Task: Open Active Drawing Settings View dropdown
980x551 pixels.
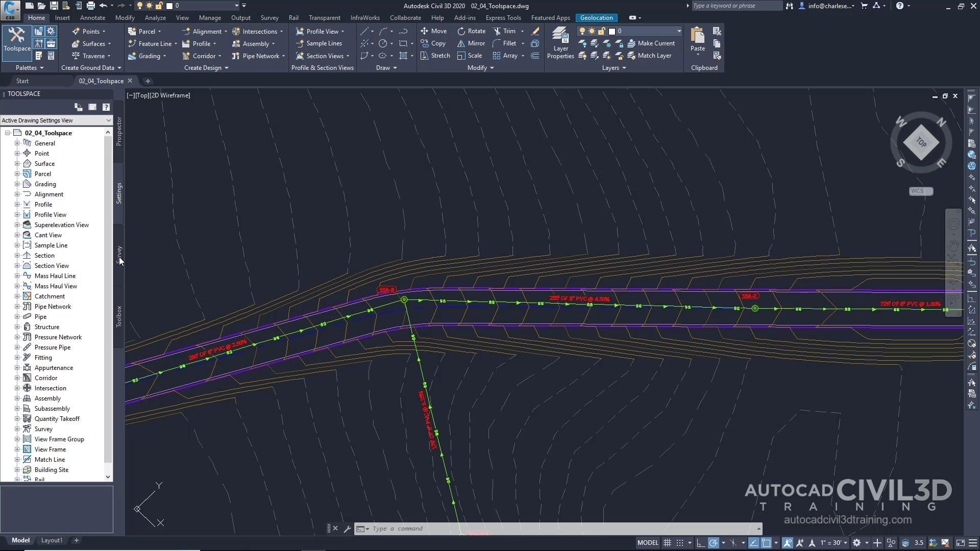Action: point(56,120)
